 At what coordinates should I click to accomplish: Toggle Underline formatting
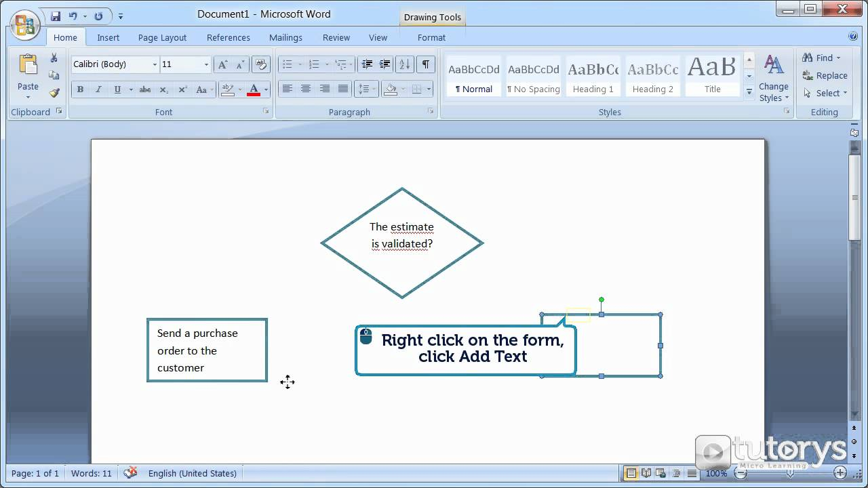click(x=117, y=89)
